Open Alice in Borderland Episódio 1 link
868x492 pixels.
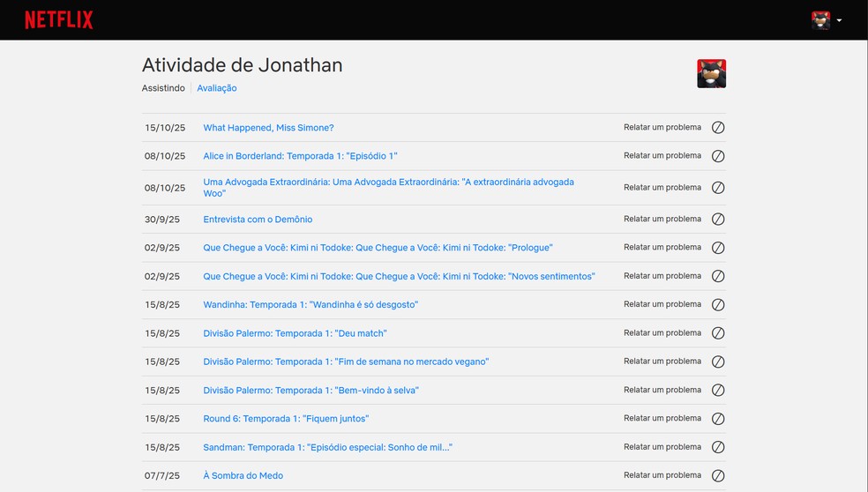coord(300,156)
